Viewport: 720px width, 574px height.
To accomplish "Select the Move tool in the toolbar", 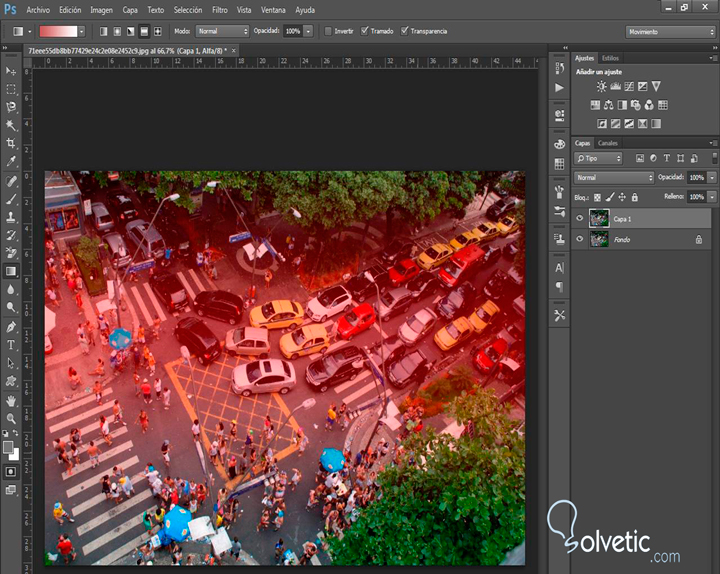I will pyautogui.click(x=11, y=71).
